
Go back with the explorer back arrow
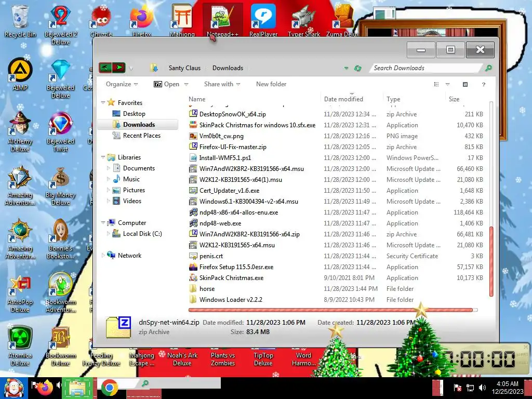[x=105, y=68]
